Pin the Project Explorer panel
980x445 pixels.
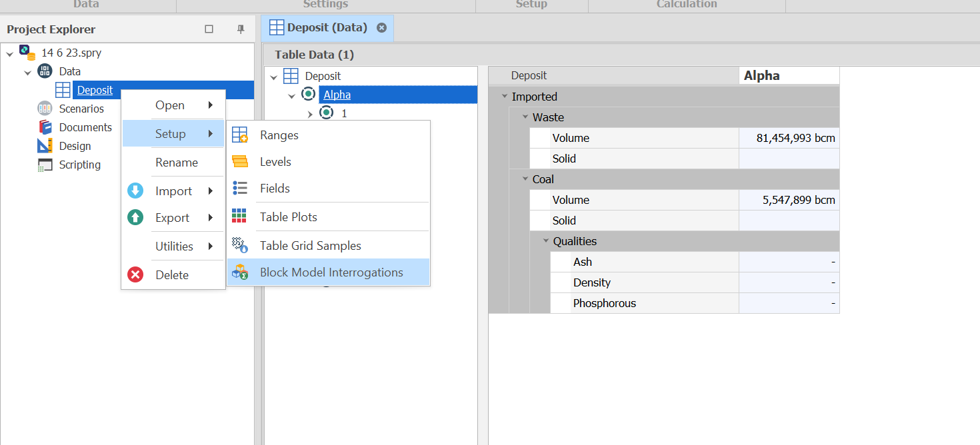point(241,29)
